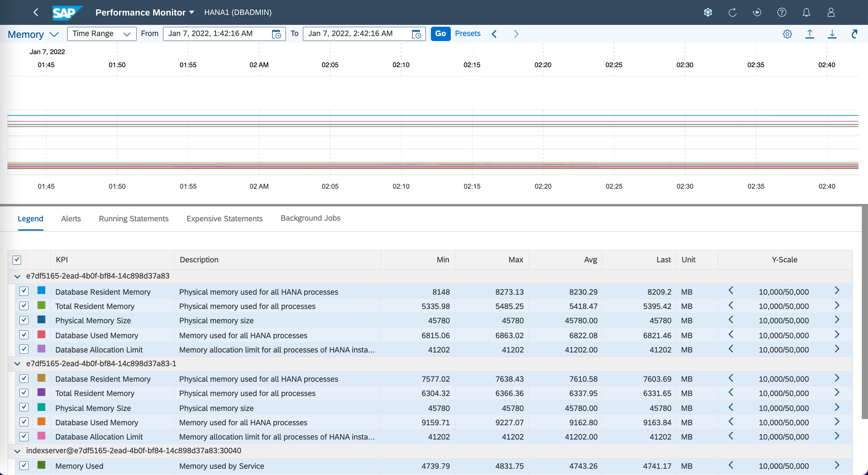Screen dimensions: 868x475
Task: Click the red Database Used Memory color swatch
Action: [41, 334]
